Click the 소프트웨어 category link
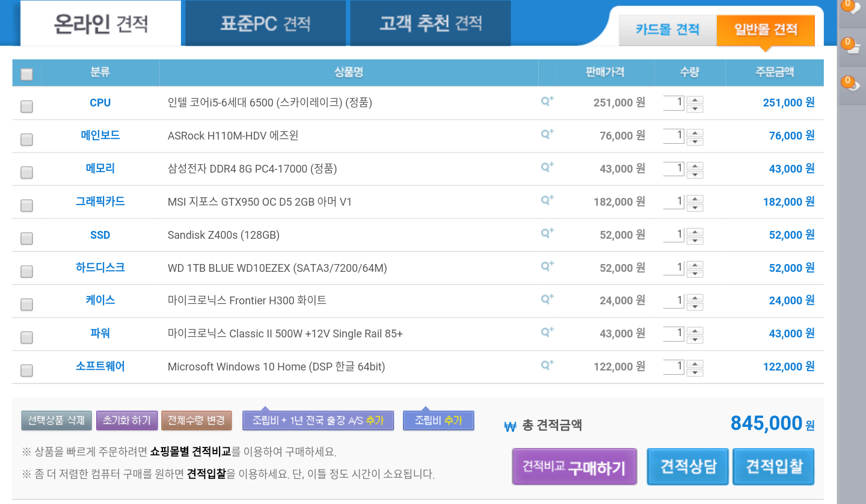Image resolution: width=866 pixels, height=504 pixels. coord(100,366)
